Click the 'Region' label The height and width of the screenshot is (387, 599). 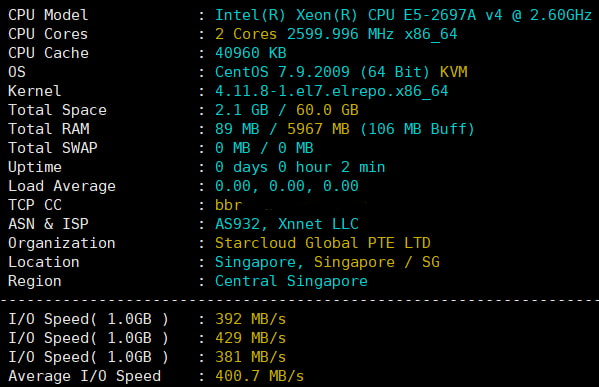point(35,281)
